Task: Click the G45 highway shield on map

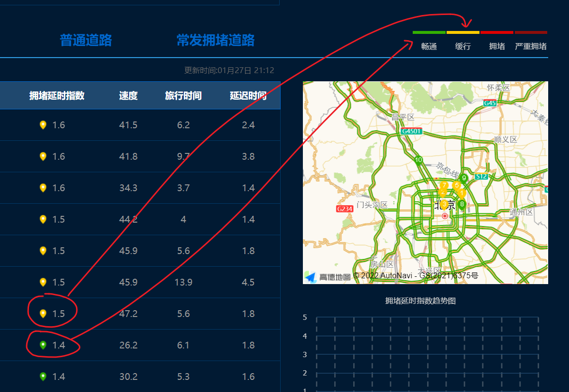Action: coord(490,103)
